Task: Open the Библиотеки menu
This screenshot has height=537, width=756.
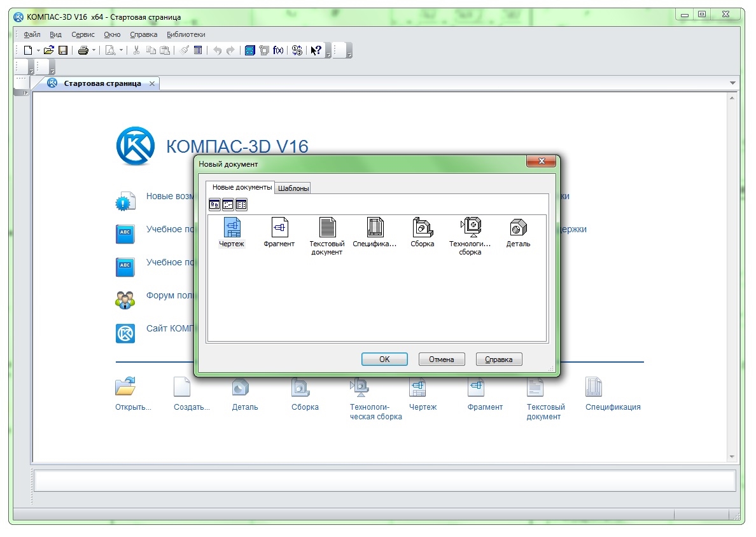Action: (186, 35)
